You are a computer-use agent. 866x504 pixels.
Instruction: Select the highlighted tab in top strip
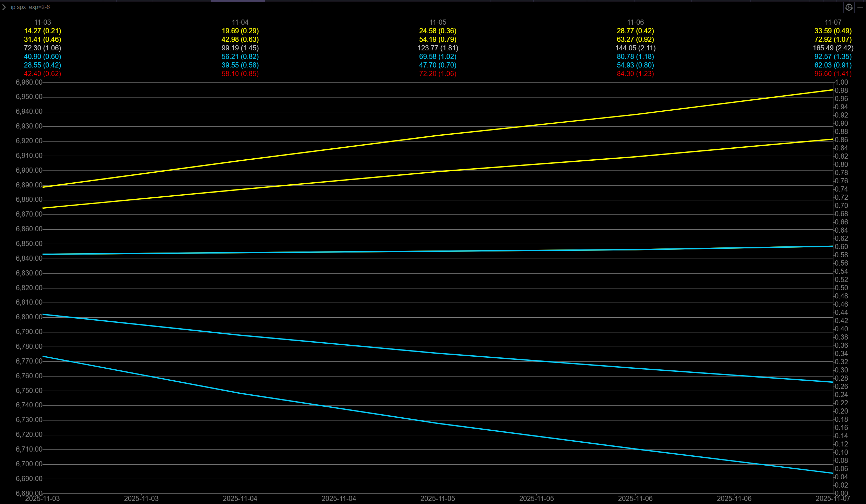(238, 1)
